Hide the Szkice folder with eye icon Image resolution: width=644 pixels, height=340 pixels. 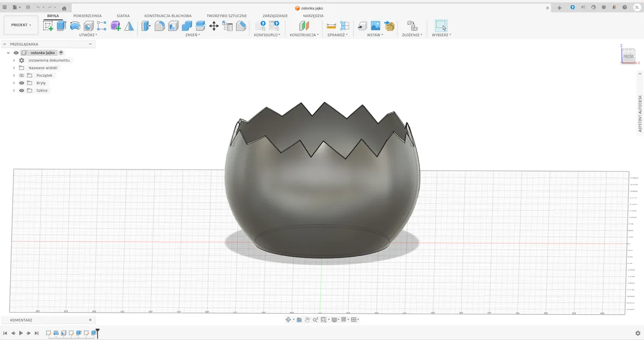pyautogui.click(x=22, y=91)
